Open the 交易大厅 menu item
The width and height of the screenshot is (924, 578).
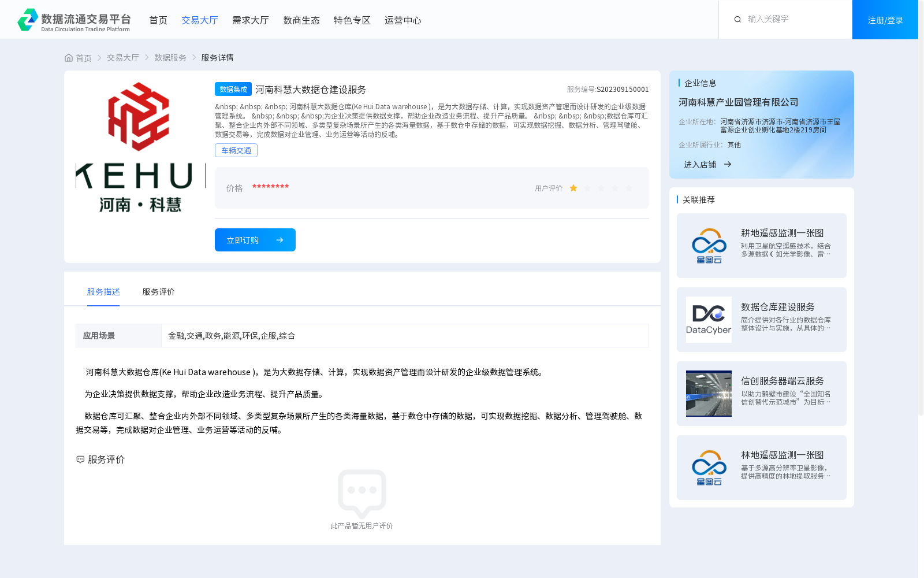(200, 20)
